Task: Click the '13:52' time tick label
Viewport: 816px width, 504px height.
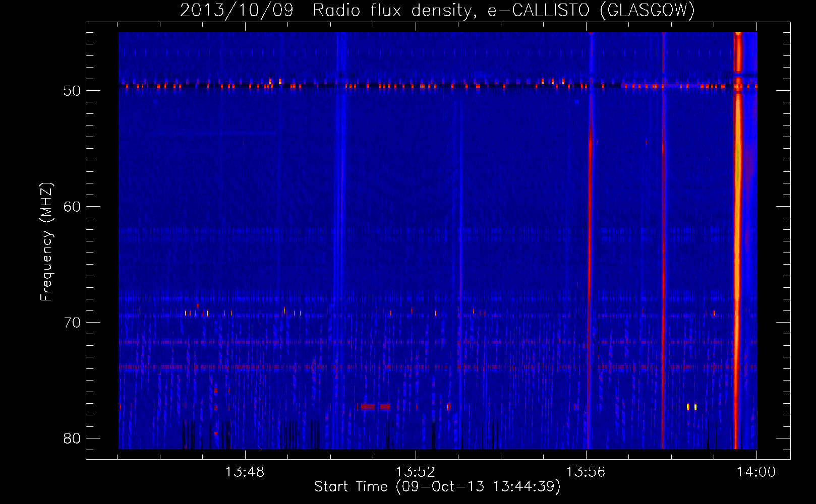Action: click(x=415, y=472)
